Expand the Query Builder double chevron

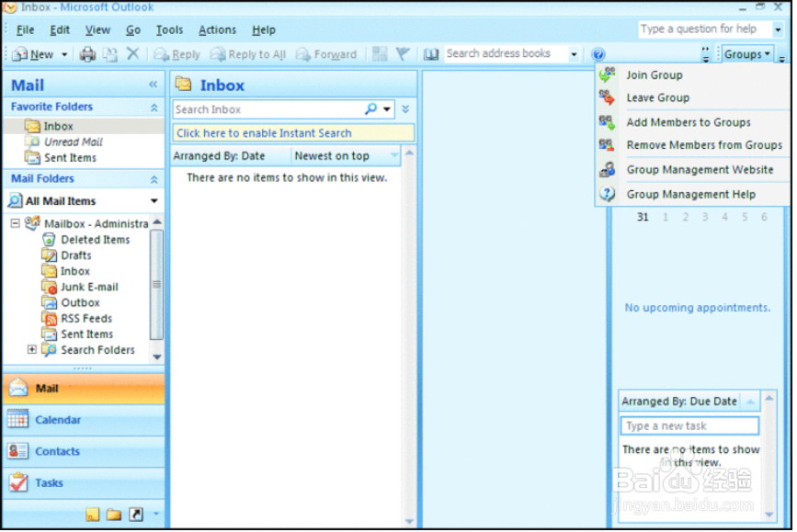(x=405, y=108)
